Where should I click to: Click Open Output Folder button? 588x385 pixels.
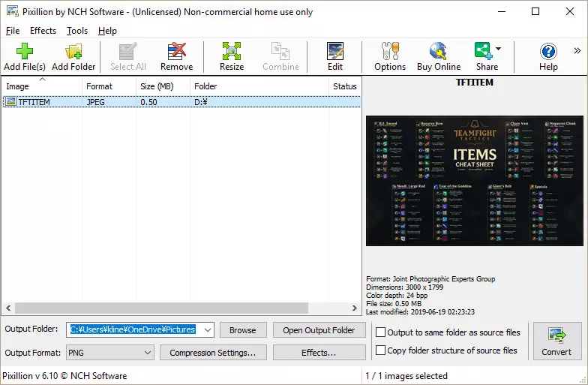point(319,330)
